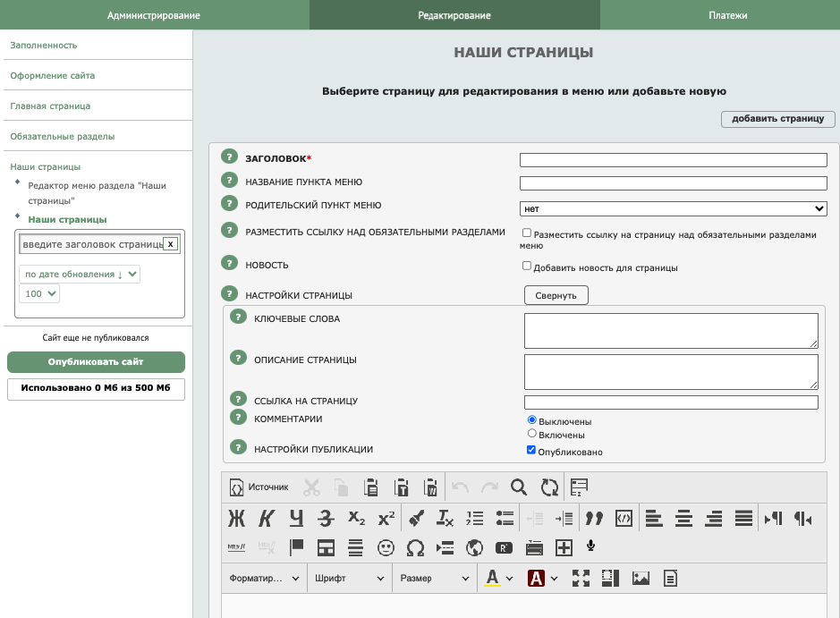
Task: Select the 'Включены' comments radio button
Action: pos(532,433)
